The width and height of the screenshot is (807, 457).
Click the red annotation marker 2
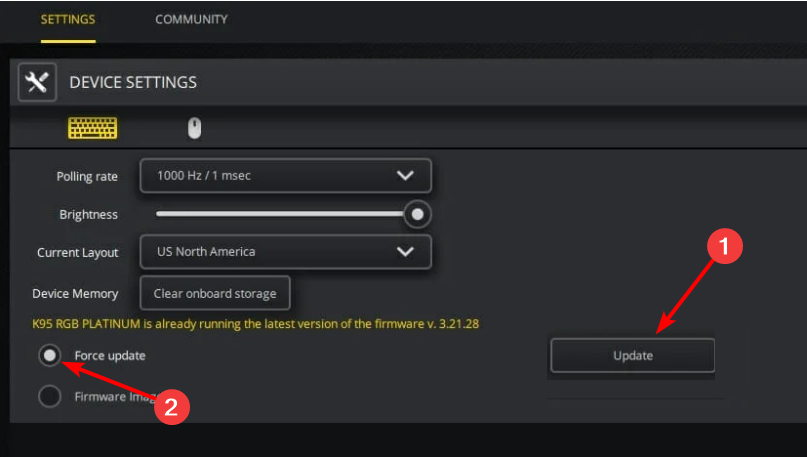(x=172, y=407)
